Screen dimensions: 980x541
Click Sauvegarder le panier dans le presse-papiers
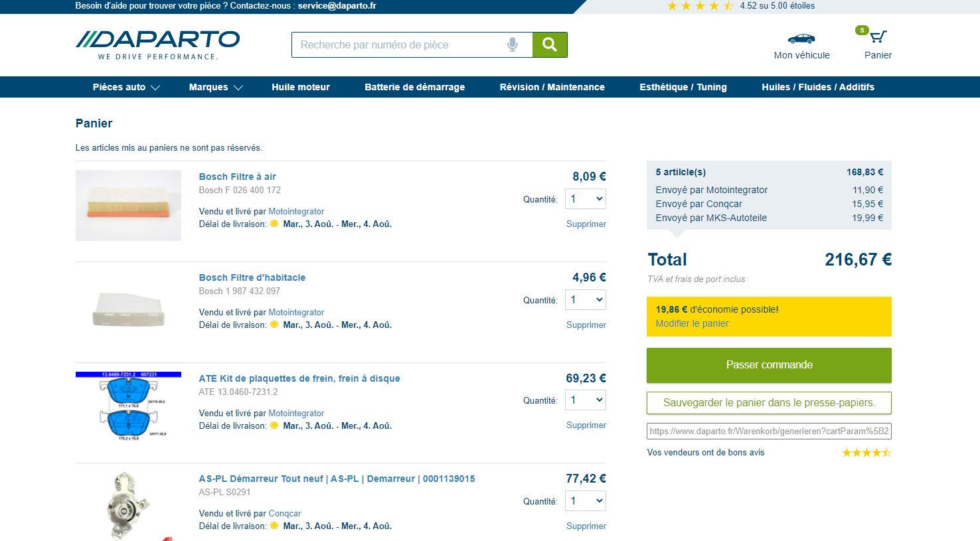coord(769,403)
